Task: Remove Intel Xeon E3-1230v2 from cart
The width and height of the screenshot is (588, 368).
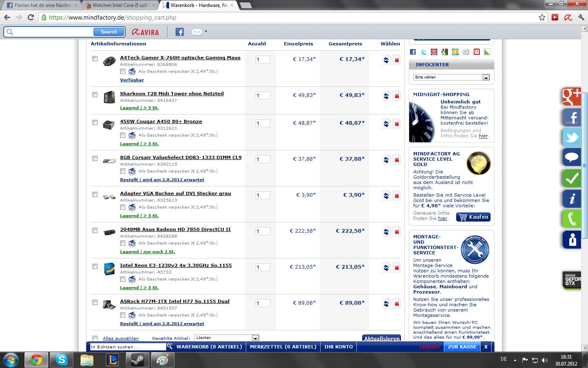Action: click(396, 268)
